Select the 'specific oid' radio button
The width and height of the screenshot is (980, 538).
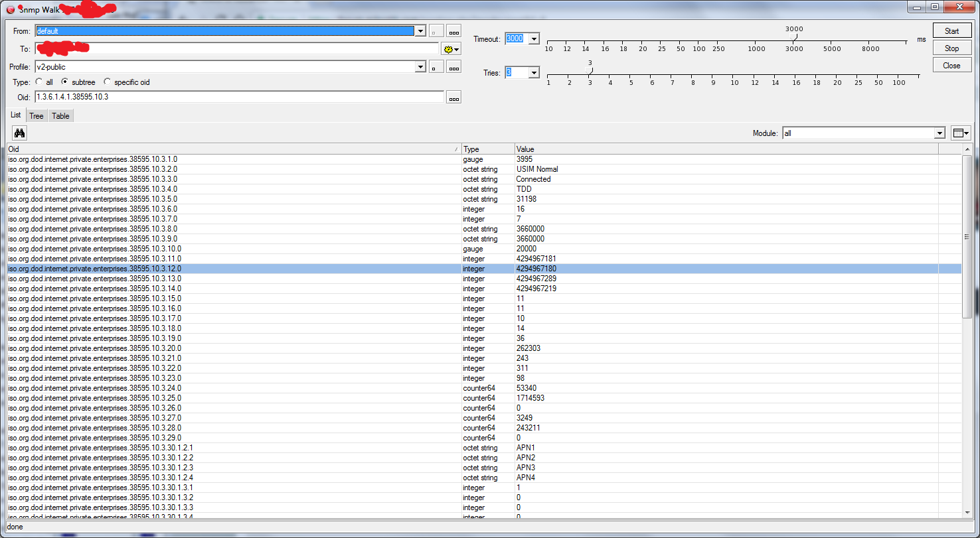point(106,82)
